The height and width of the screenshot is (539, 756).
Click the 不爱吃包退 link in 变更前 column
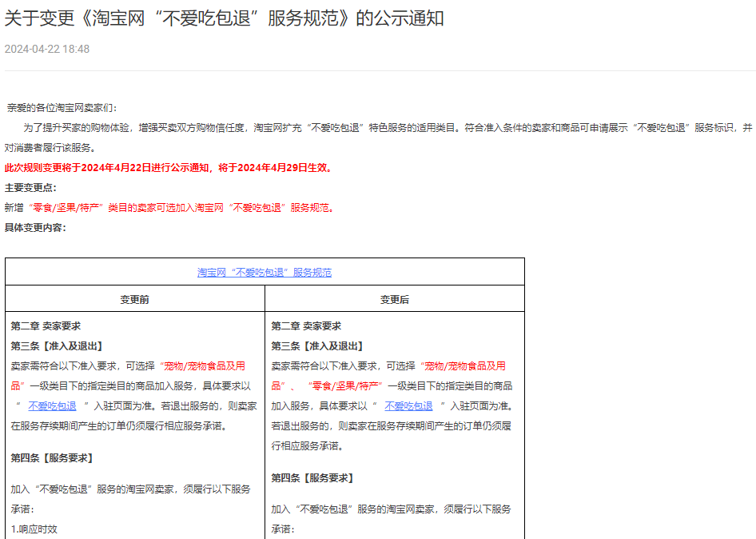pos(53,406)
